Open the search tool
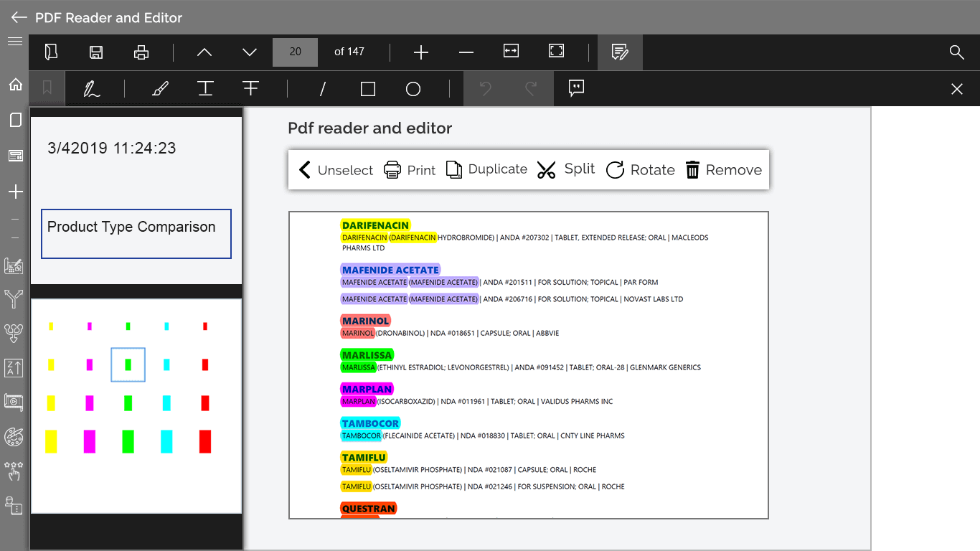 point(956,52)
